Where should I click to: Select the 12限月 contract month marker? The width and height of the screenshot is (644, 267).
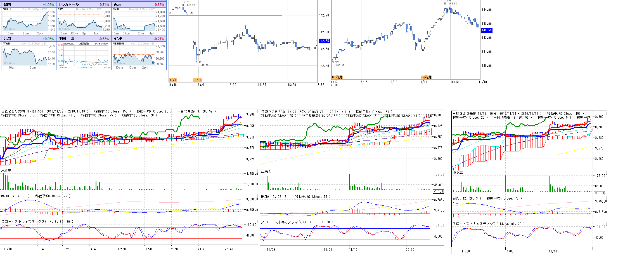[426, 77]
